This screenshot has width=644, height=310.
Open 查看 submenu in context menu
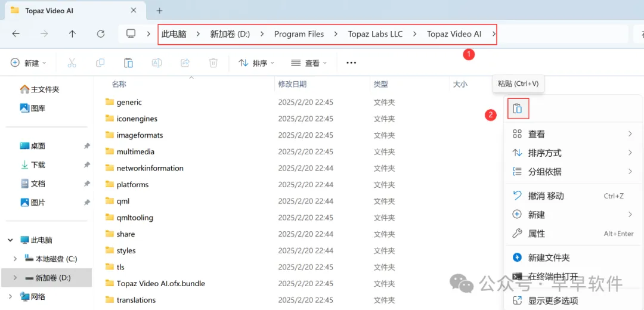click(573, 134)
